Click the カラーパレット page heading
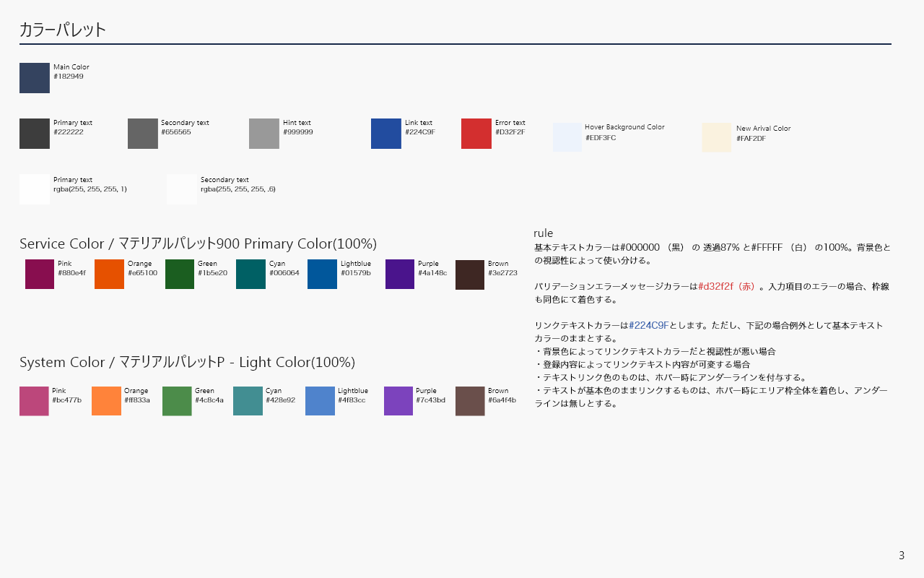This screenshot has width=924, height=578. (63, 30)
